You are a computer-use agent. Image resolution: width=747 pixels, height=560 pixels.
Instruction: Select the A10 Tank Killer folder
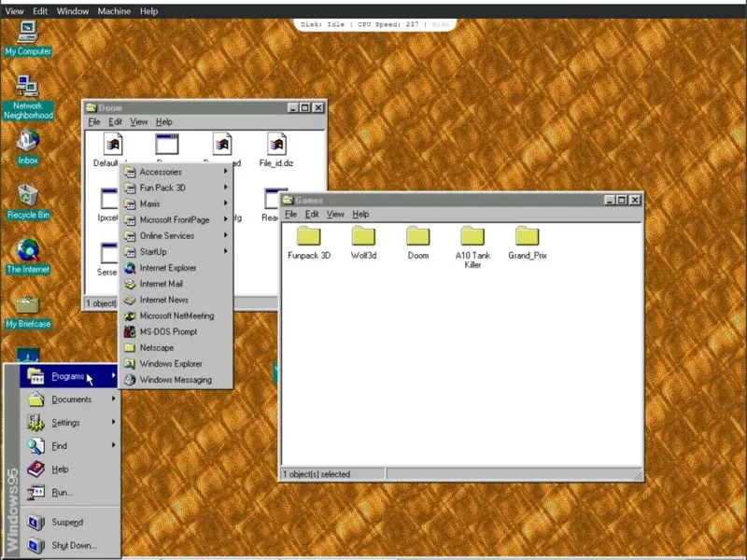[472, 247]
